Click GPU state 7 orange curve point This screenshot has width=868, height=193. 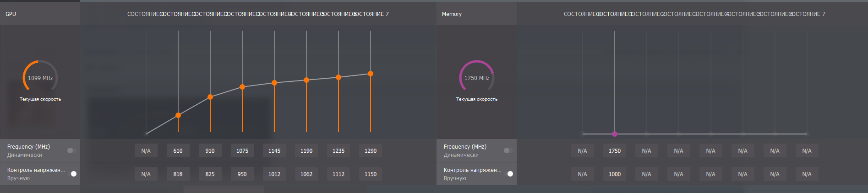coord(371,74)
